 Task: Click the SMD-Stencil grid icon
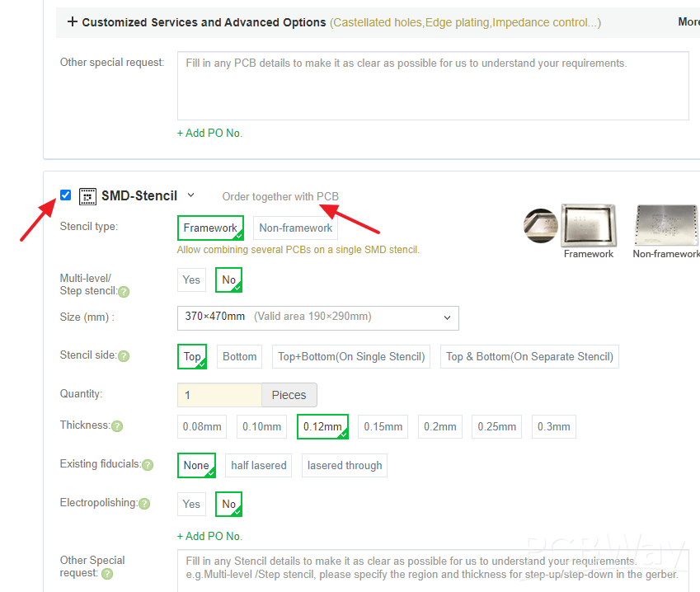(x=87, y=196)
